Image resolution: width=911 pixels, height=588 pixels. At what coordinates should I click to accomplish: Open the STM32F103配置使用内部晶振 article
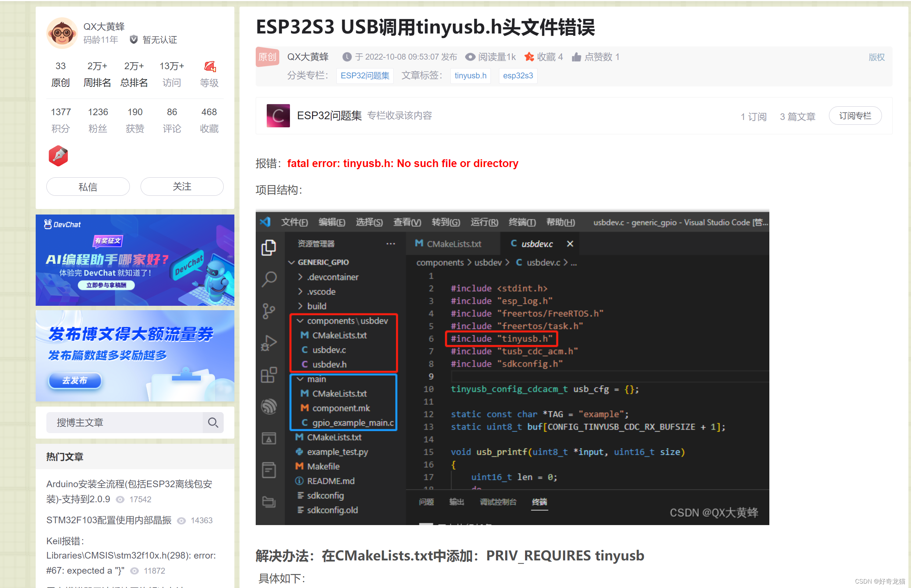point(109,520)
